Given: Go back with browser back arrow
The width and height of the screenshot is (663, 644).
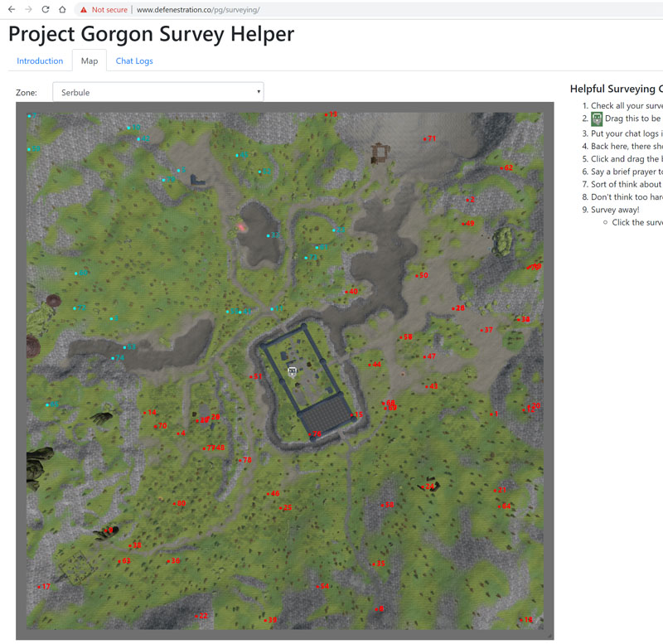Looking at the screenshot, I should pyautogui.click(x=12, y=9).
